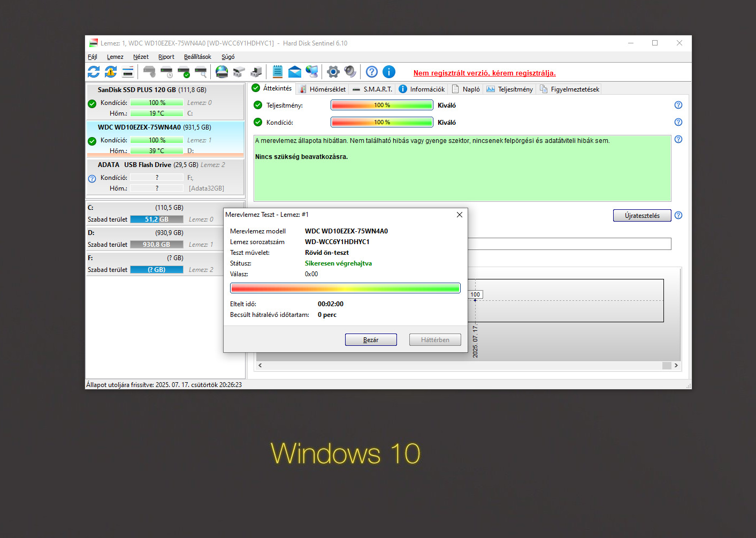Viewport: 756px width, 538px height.
Task: Click the blue envelope e-mail icon
Action: (295, 72)
